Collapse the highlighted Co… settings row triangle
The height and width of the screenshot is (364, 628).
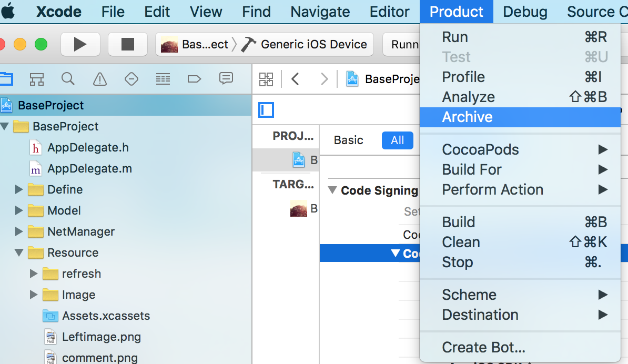396,253
